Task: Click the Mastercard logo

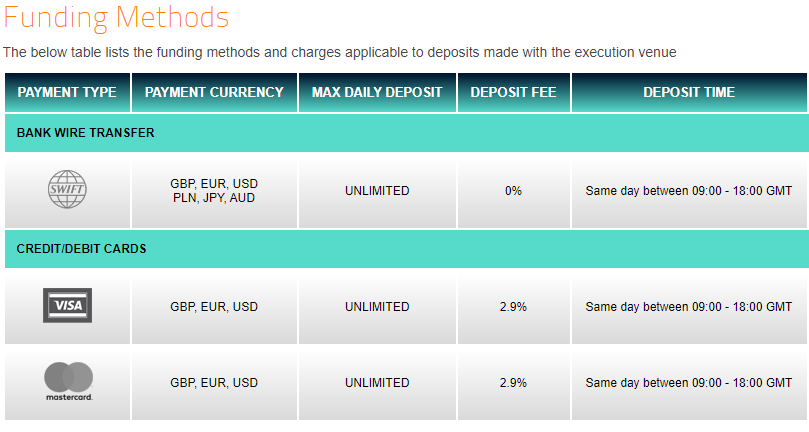Action: (69, 381)
